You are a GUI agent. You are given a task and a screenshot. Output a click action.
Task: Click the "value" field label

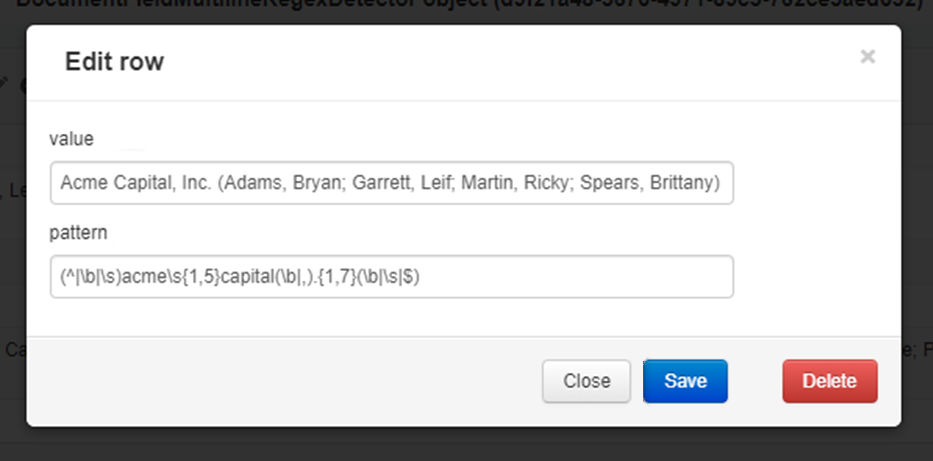pyautogui.click(x=71, y=139)
